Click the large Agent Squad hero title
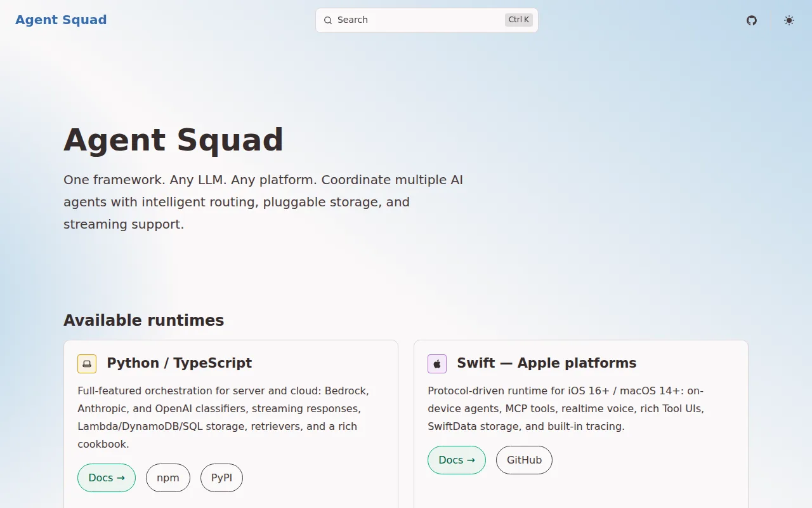 173,140
